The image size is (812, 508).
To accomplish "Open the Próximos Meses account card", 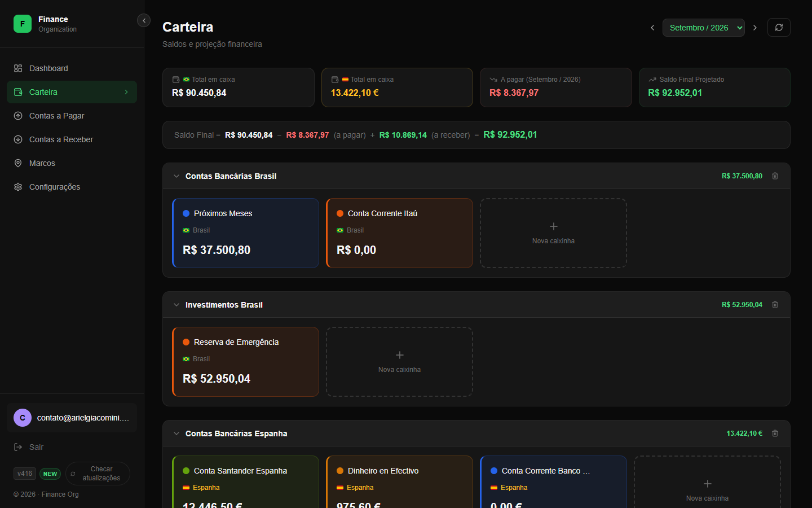I will (245, 233).
